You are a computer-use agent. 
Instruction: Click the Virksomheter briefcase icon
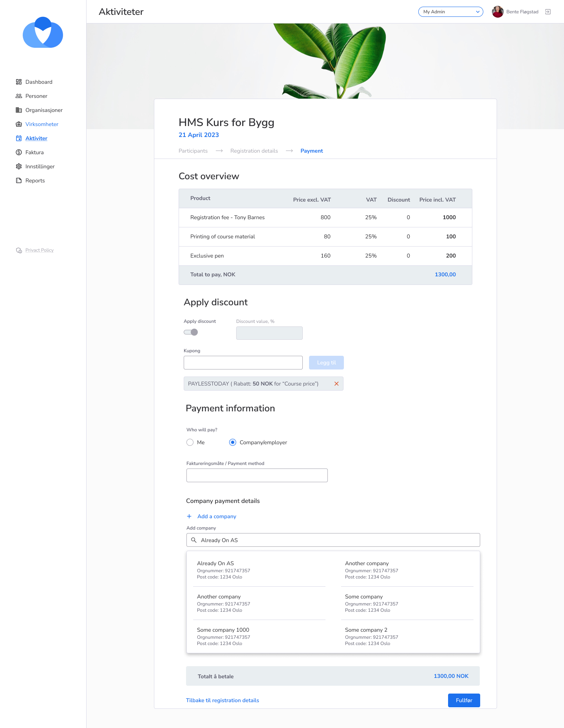coord(19,124)
